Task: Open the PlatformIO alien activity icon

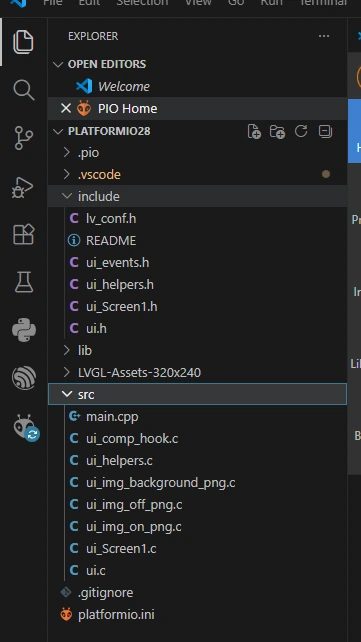Action: [x=25, y=427]
